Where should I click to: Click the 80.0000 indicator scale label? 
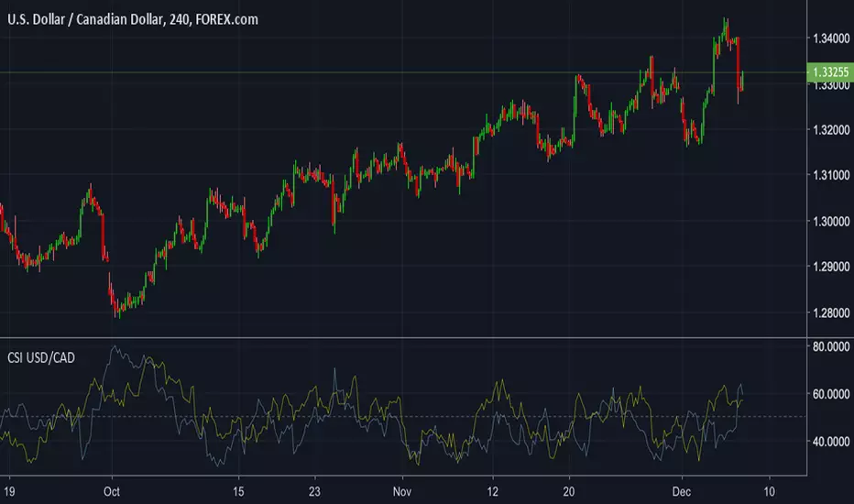pyautogui.click(x=831, y=346)
